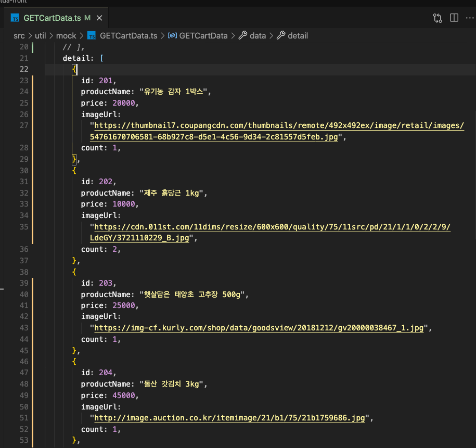The image size is (476, 448).
Task: Click the 'mock' breadcrumb segment
Action: [x=66, y=36]
